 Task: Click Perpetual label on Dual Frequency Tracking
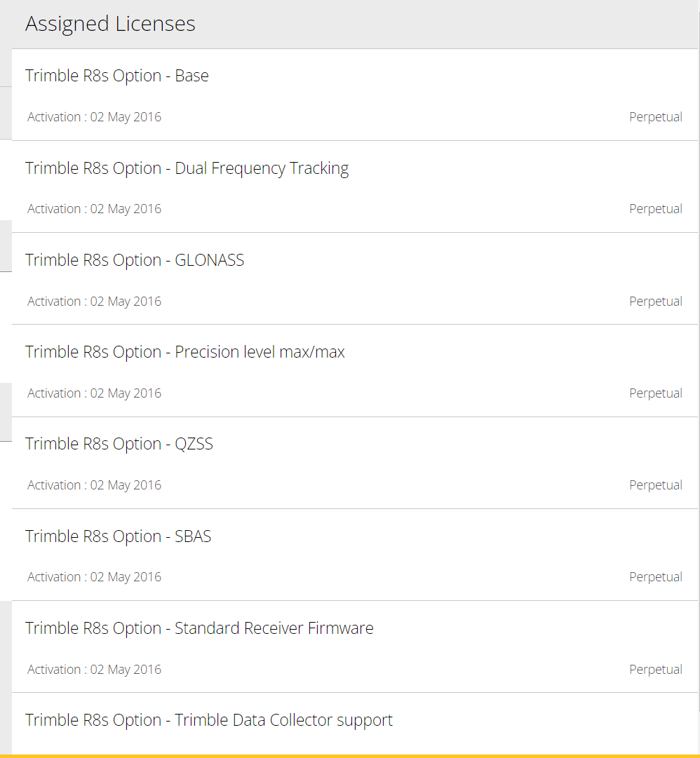tap(656, 209)
